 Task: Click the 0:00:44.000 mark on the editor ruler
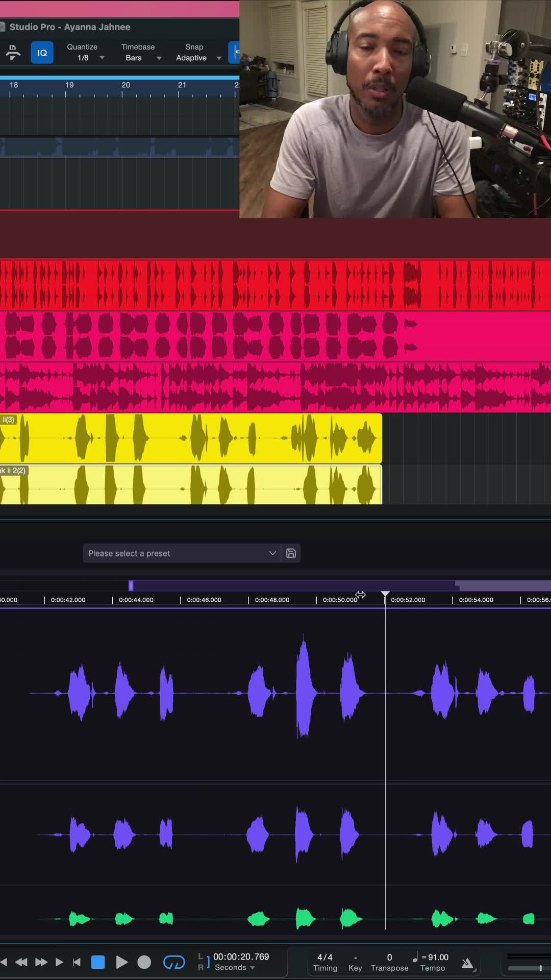point(136,600)
